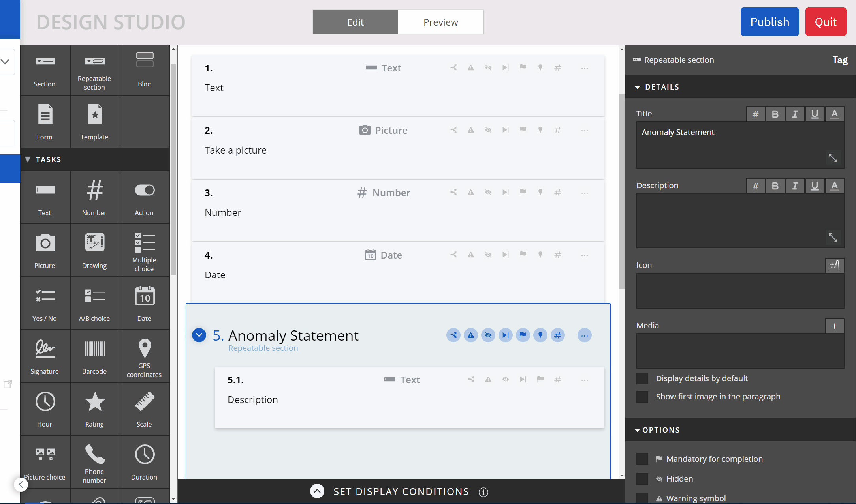Enable the Warning symbol checkbox
856x504 pixels.
[642, 498]
